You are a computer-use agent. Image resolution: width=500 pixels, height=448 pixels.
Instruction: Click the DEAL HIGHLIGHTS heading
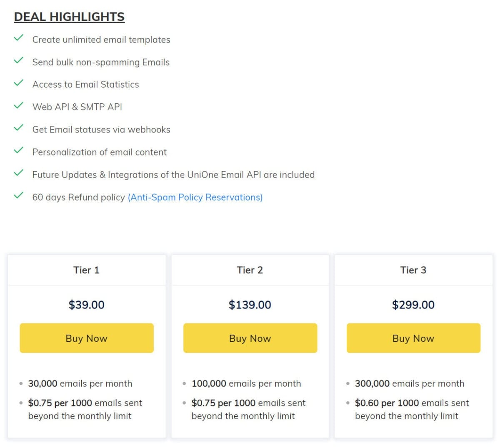(x=69, y=16)
